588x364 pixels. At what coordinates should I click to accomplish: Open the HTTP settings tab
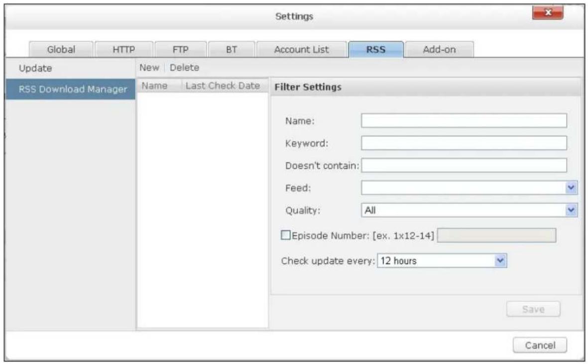tap(124, 49)
